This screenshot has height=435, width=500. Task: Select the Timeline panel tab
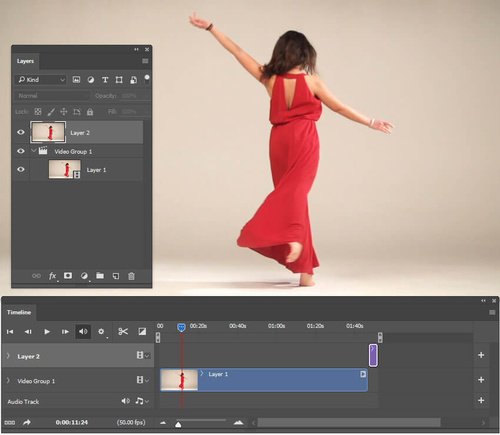19,312
